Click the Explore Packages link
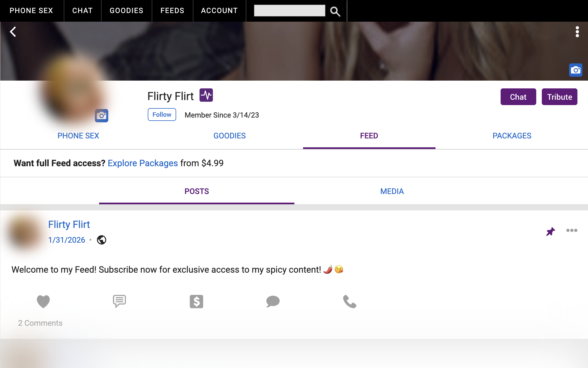 [x=143, y=163]
